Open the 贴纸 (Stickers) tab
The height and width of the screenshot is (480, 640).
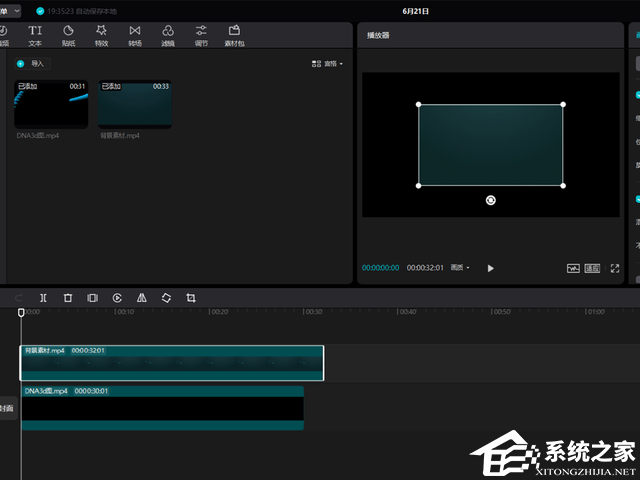coord(68,35)
